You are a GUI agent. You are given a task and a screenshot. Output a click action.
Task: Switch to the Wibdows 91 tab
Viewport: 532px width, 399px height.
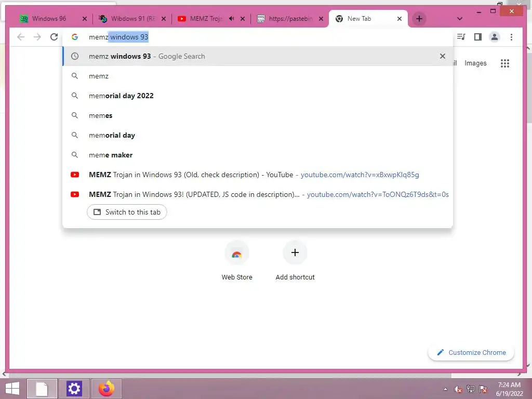click(x=132, y=19)
